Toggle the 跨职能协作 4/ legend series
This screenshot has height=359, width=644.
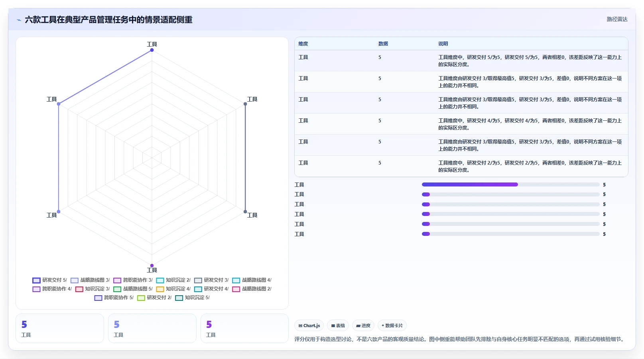[52, 289]
